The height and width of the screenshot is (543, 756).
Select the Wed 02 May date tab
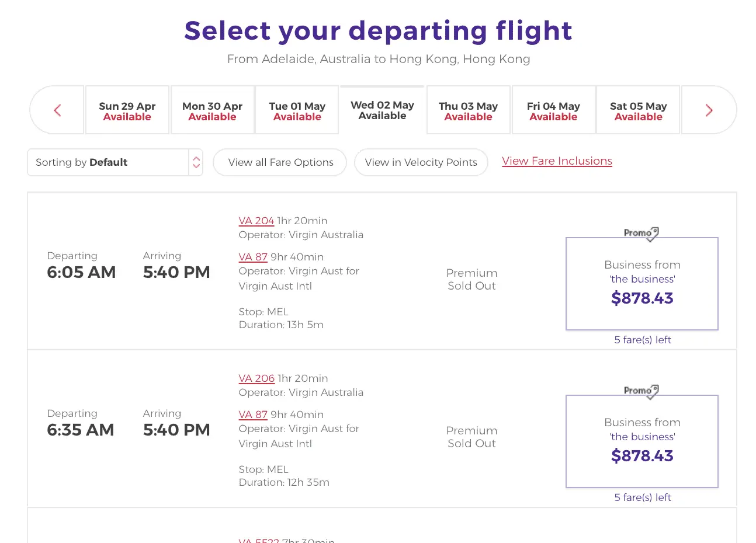point(382,110)
